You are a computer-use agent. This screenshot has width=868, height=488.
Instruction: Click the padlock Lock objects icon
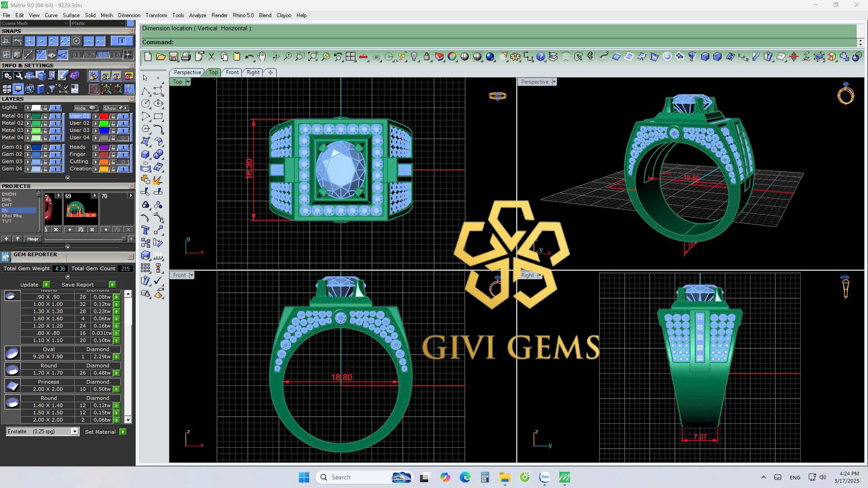[427, 56]
